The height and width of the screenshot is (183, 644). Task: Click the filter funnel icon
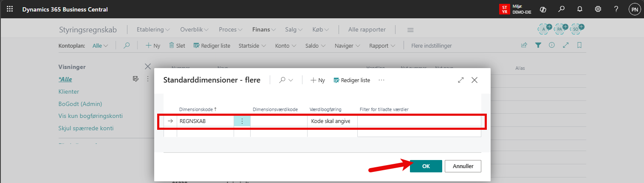[538, 46]
